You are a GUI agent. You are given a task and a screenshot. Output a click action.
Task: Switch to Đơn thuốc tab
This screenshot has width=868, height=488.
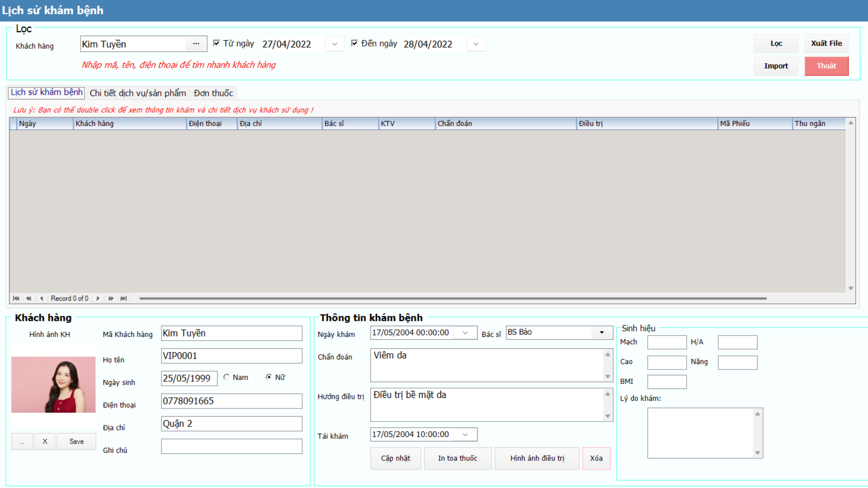pos(213,93)
